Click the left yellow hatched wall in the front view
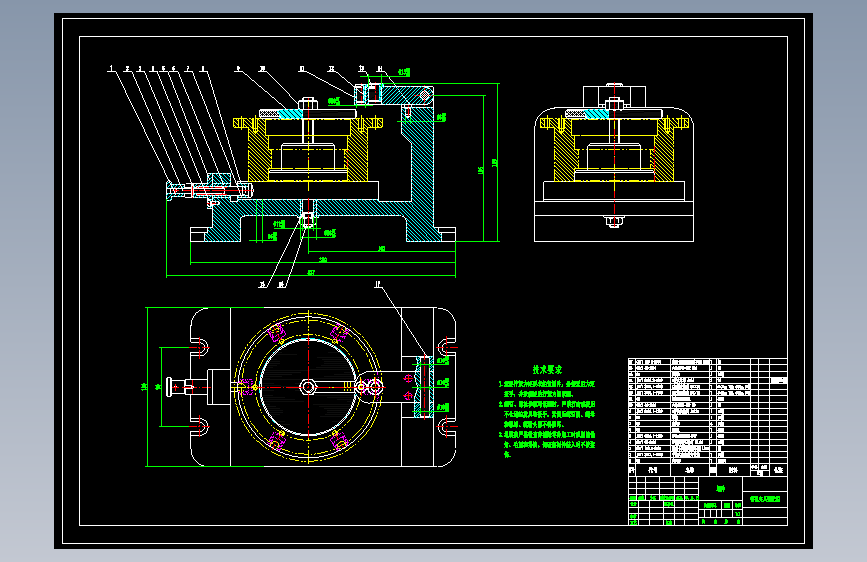867x562 pixels. (x=258, y=150)
